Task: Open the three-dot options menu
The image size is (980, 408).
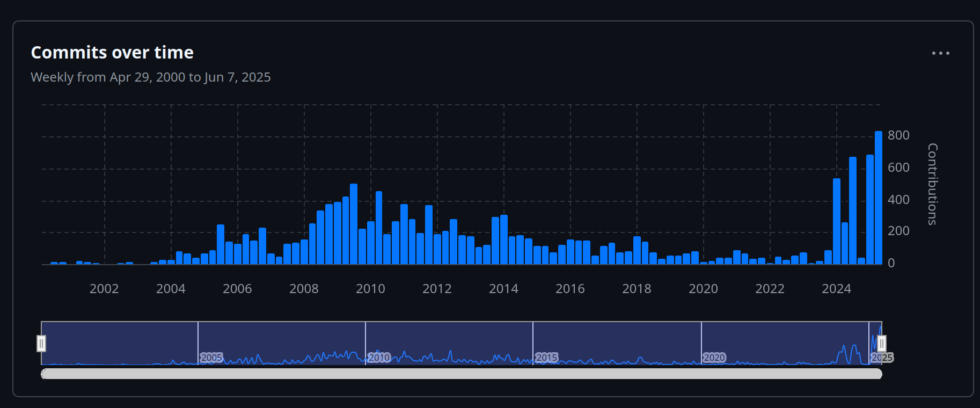Action: [x=940, y=53]
